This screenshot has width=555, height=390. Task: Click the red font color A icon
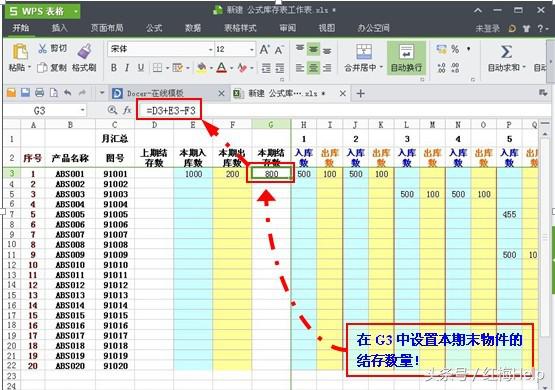click(x=222, y=67)
